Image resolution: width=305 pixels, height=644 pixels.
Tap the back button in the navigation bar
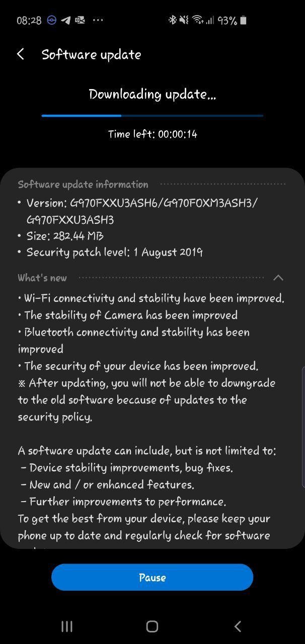coord(238,626)
